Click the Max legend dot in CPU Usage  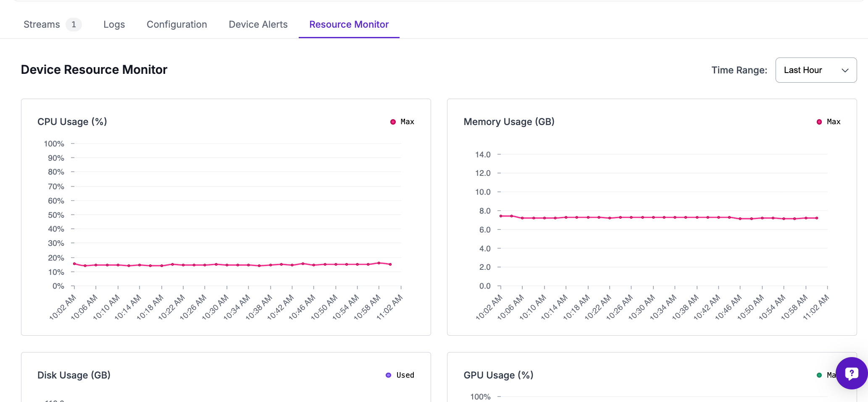(x=393, y=122)
